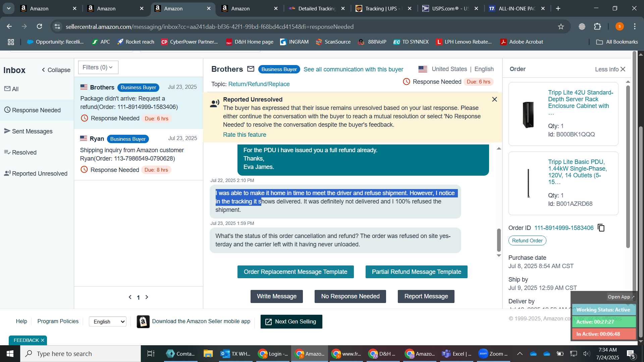Viewport: 644px width, 362px height.
Task: Select the All messages folder
Action: tap(37, 89)
